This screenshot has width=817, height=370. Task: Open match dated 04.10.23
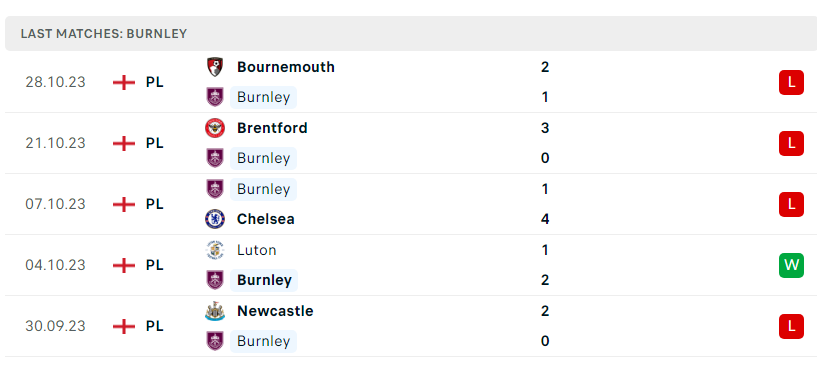coord(408,265)
